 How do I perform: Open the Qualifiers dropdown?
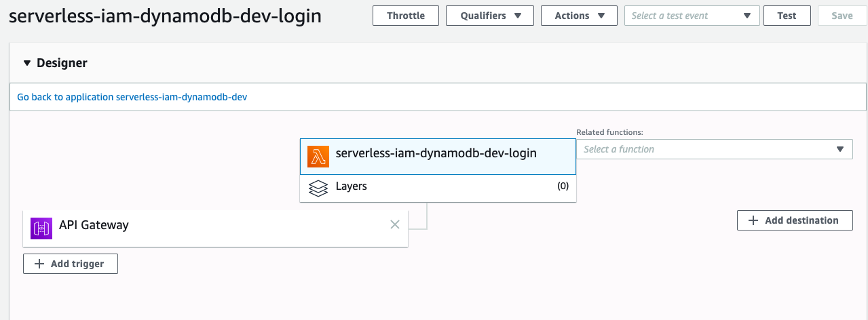point(490,16)
